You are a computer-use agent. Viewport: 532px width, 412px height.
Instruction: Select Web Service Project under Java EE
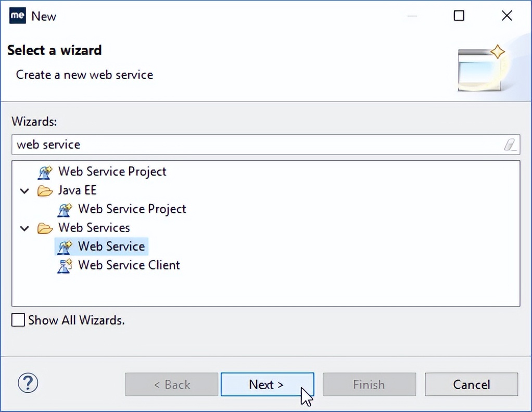132,209
